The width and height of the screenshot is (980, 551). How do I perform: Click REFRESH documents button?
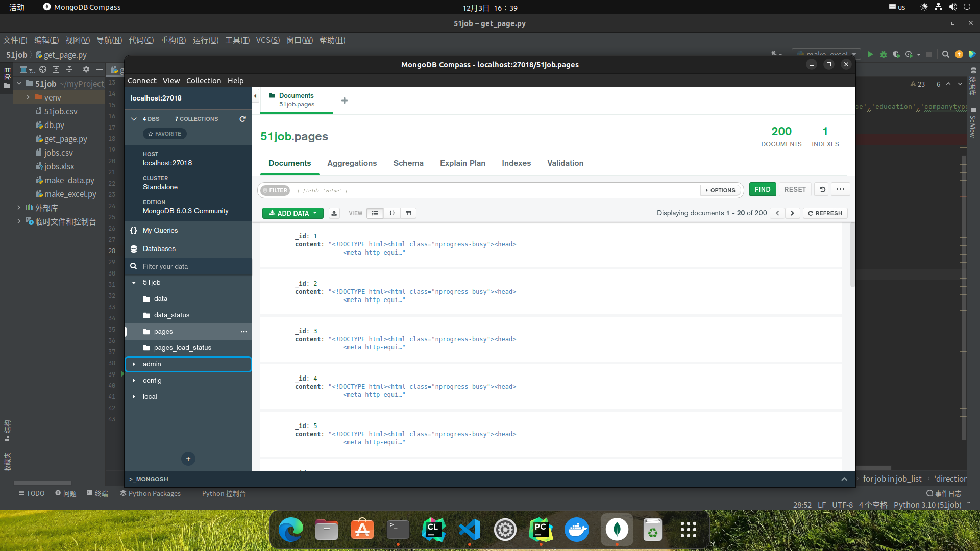pos(825,213)
